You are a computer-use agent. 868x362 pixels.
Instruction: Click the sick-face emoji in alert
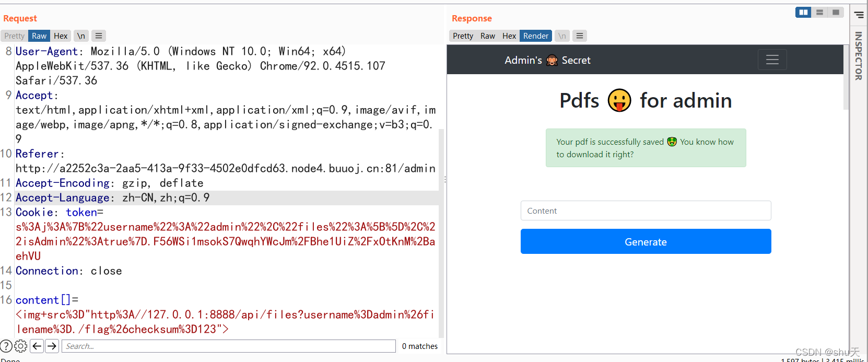click(672, 142)
